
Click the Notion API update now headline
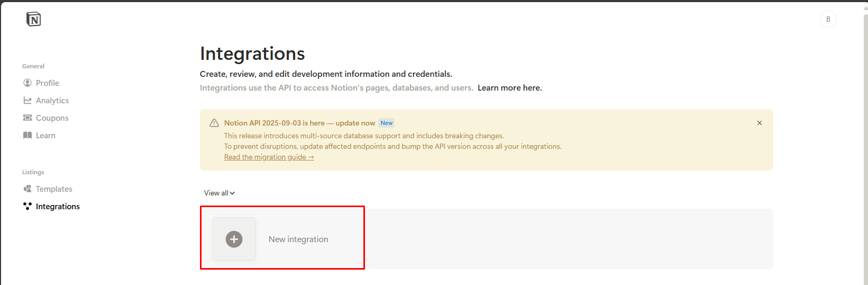pos(300,123)
